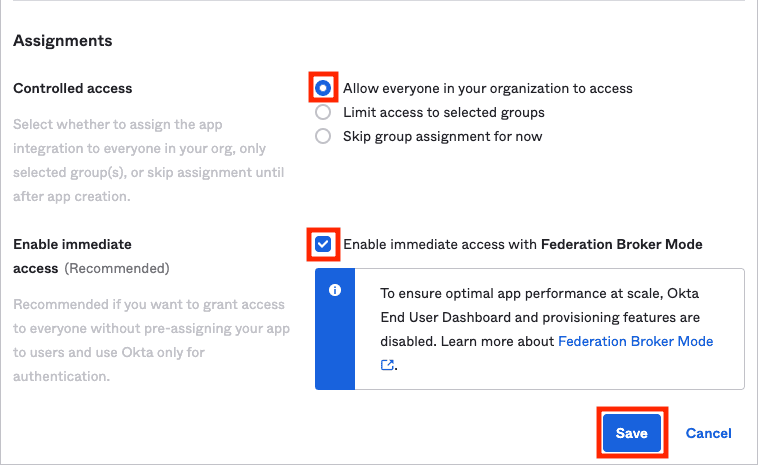This screenshot has width=758, height=465.
Task: Cancel the assignments form
Action: [708, 433]
